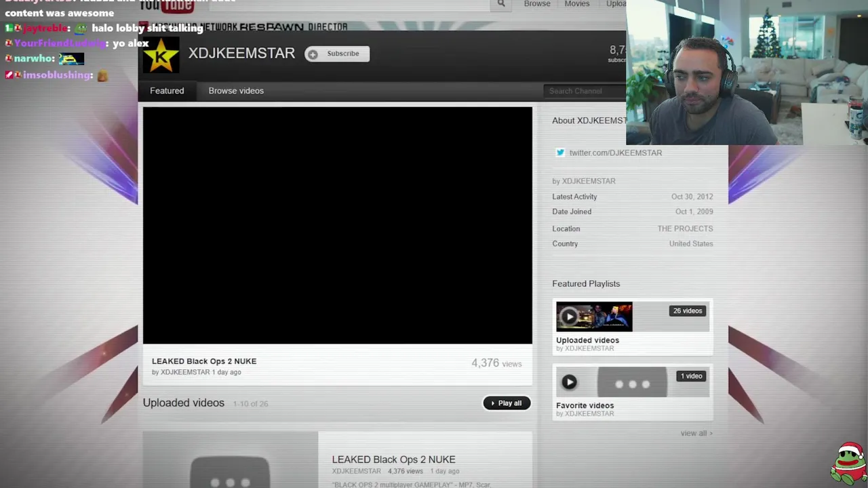Image resolution: width=868 pixels, height=488 pixels.
Task: Switch to the Browse videos tab
Action: pos(236,91)
